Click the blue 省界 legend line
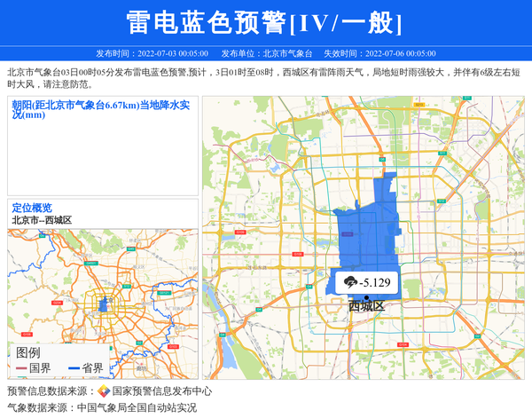Image resolution: width=532 pixels, height=418 pixels. tap(74, 369)
